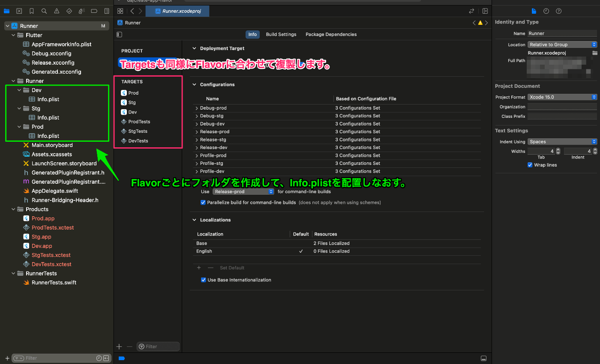Collapse the Deployment Target section
The image size is (600, 364).
pos(194,49)
